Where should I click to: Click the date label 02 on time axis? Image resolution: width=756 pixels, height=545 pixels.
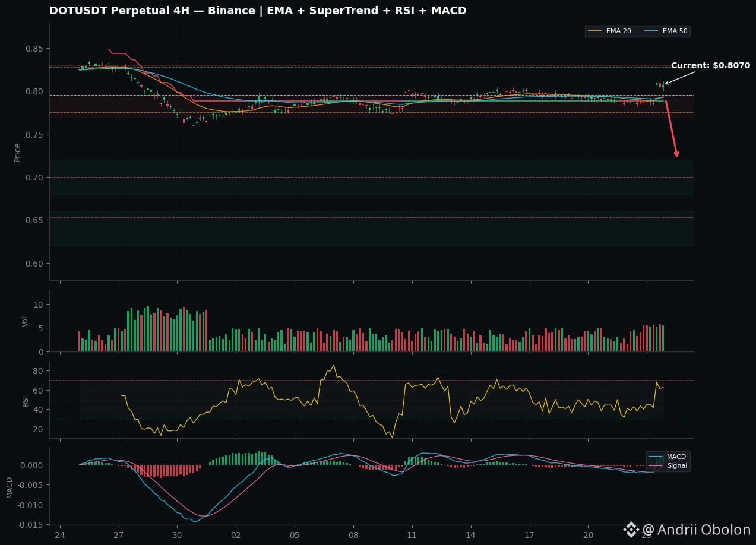(236, 534)
